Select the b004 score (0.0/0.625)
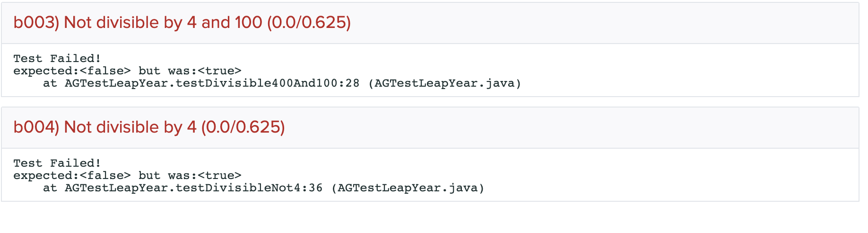Viewport: 868px width, 233px height. click(x=243, y=127)
